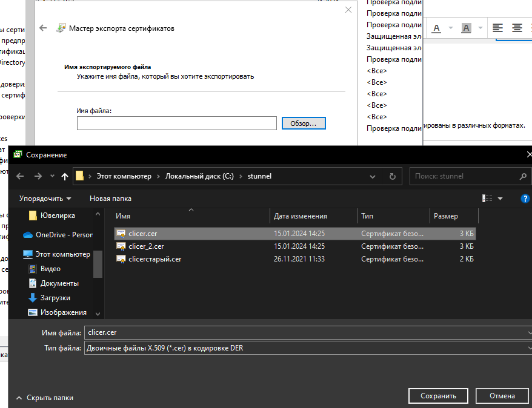Select file clicerстарый.cer
This screenshot has height=408, width=532.
(x=295, y=259)
